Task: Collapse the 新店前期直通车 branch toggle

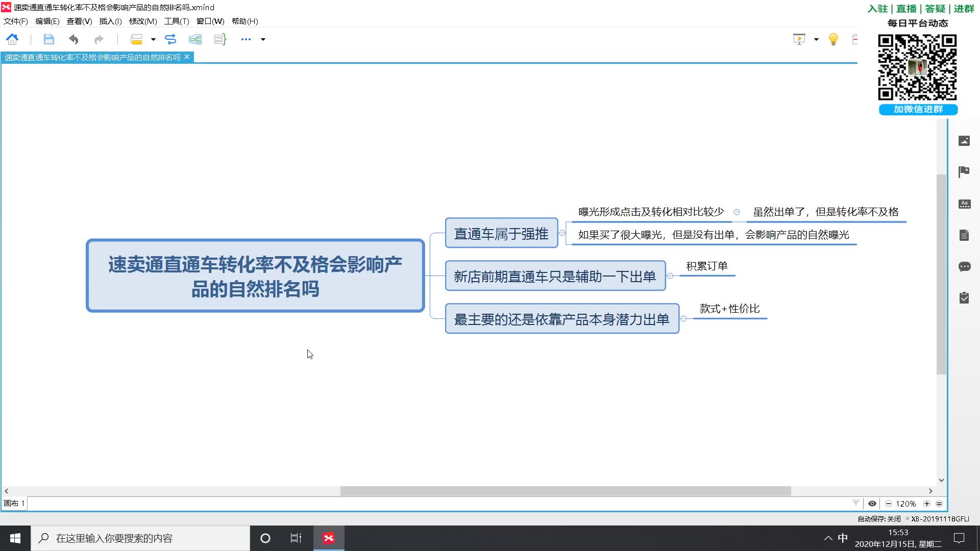Action: [x=670, y=276]
